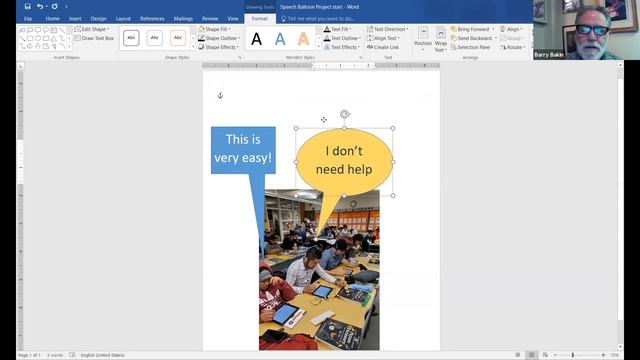Open the View tab
The width and height of the screenshot is (640, 360).
click(x=233, y=19)
